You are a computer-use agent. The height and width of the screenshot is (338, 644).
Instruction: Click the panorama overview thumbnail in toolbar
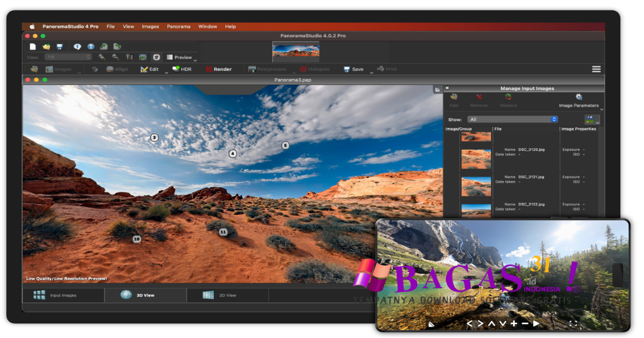coord(296,51)
